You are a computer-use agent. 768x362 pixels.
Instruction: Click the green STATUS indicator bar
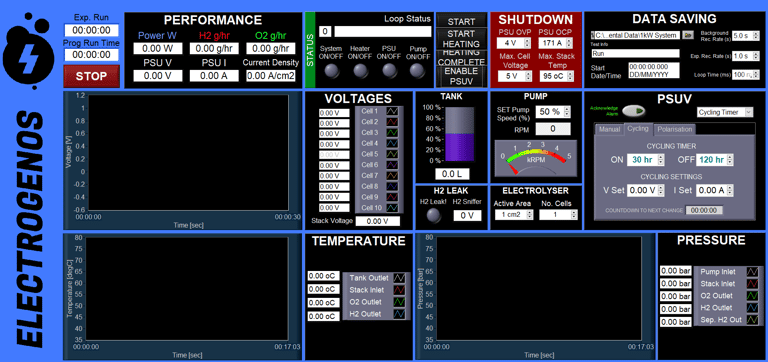click(310, 50)
